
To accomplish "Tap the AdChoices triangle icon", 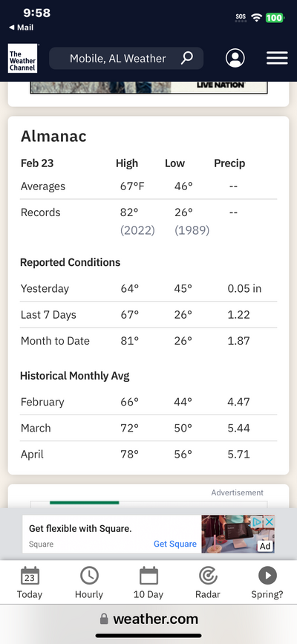I will click(x=258, y=521).
